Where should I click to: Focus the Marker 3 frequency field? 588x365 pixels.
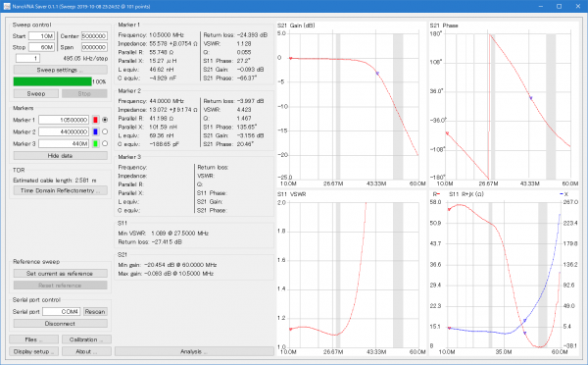click(64, 143)
